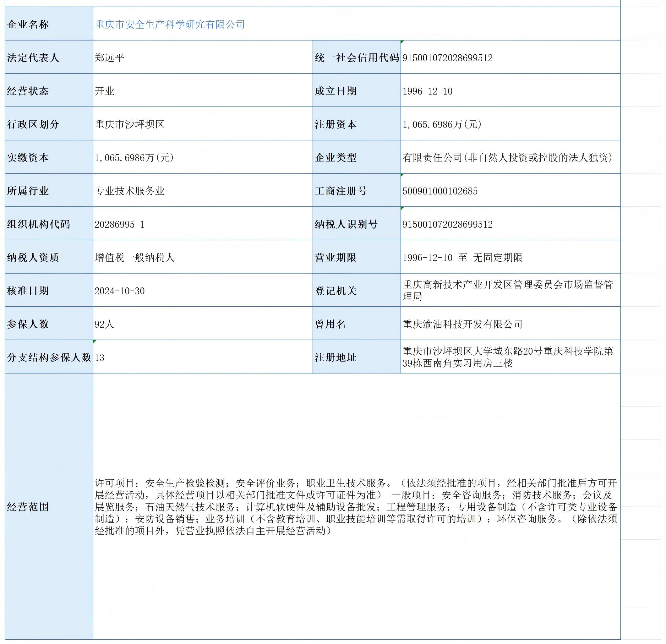Viewport: 666px width, 644px height.
Task: Select the 经营范围 description text cell
Action: [x=356, y=506]
